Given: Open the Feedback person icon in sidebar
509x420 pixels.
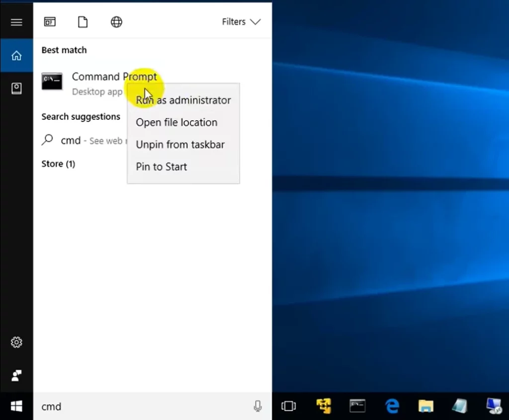Looking at the screenshot, I should pos(16,376).
